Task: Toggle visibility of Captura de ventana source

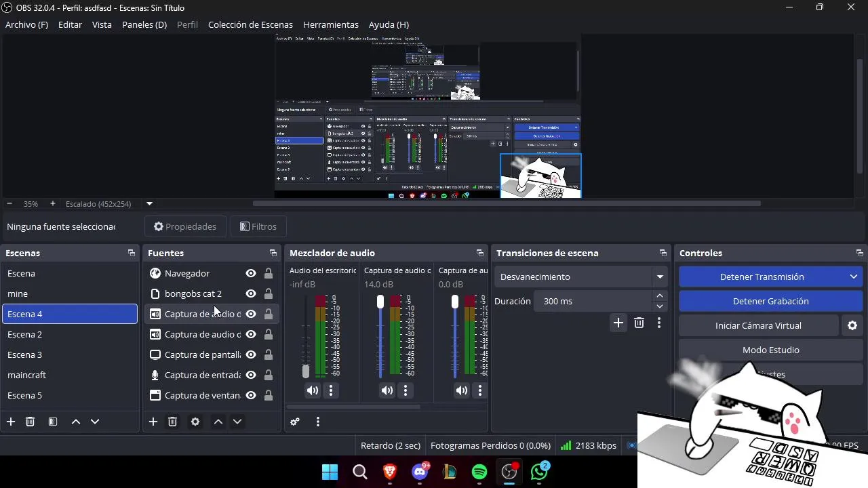Action: [251, 395]
